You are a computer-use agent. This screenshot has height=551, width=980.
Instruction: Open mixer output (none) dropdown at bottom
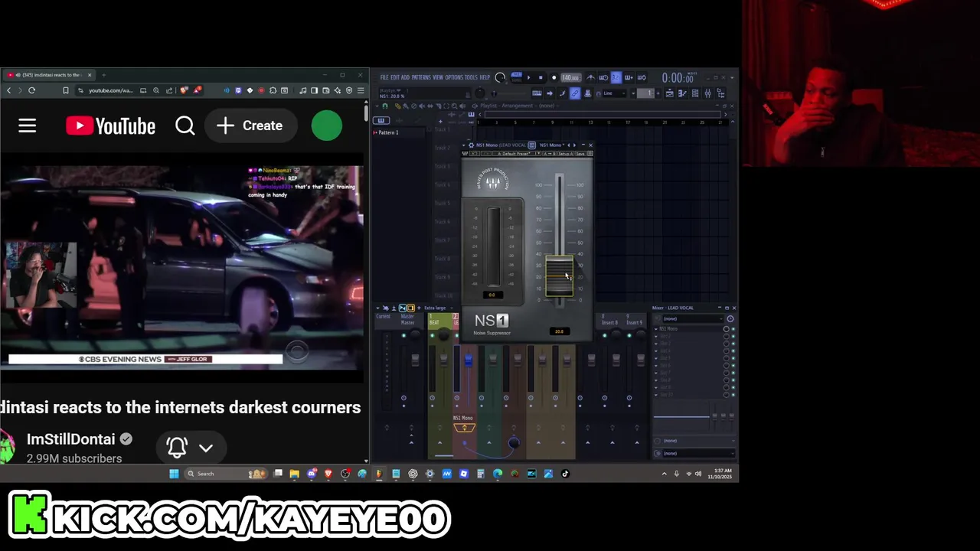point(697,453)
